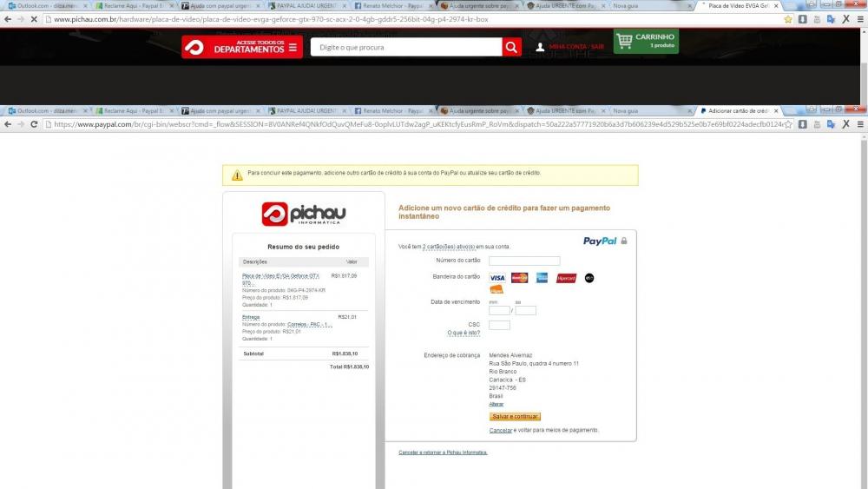Click the pichau.com.br address bar

412,19
